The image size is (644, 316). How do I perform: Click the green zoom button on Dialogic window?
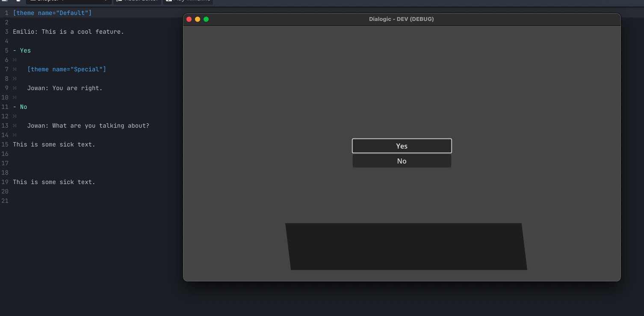click(206, 19)
